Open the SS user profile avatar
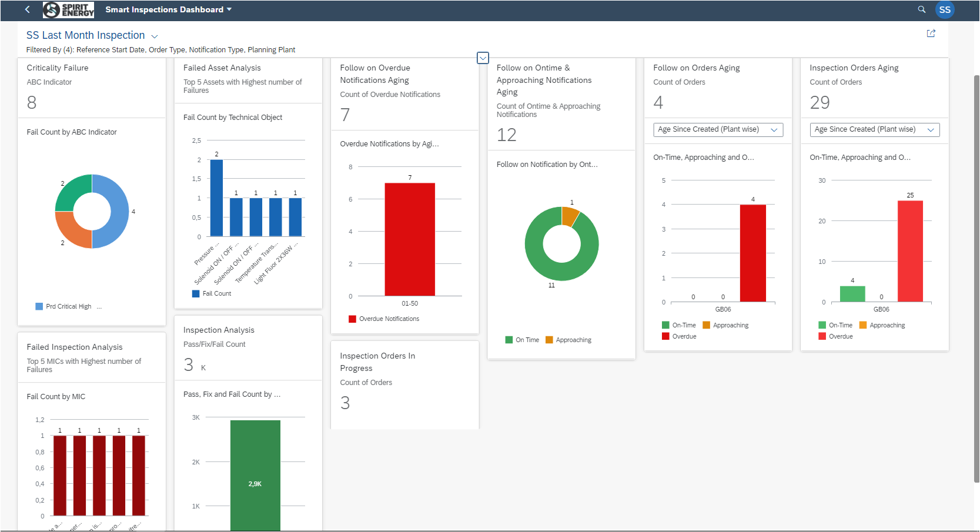 pos(945,9)
